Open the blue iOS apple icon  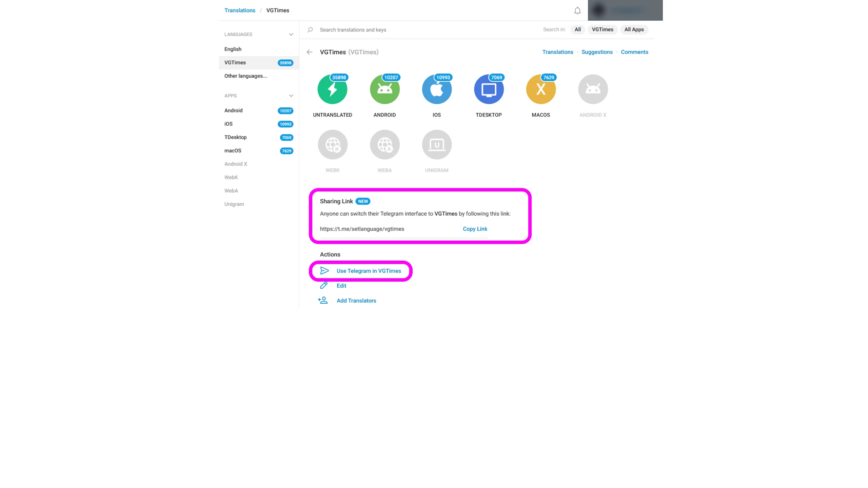pyautogui.click(x=437, y=89)
